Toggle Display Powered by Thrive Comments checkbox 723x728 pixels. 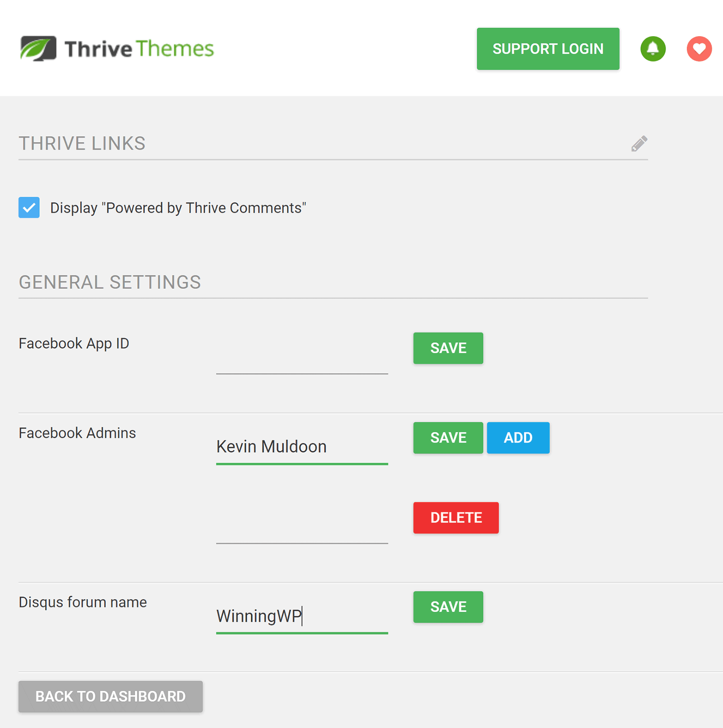click(x=29, y=208)
